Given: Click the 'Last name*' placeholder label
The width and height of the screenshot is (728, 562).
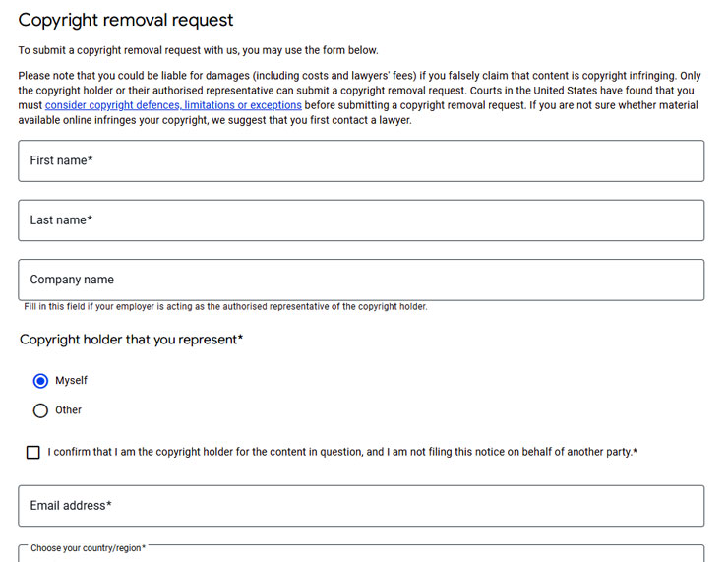Looking at the screenshot, I should click(x=61, y=220).
